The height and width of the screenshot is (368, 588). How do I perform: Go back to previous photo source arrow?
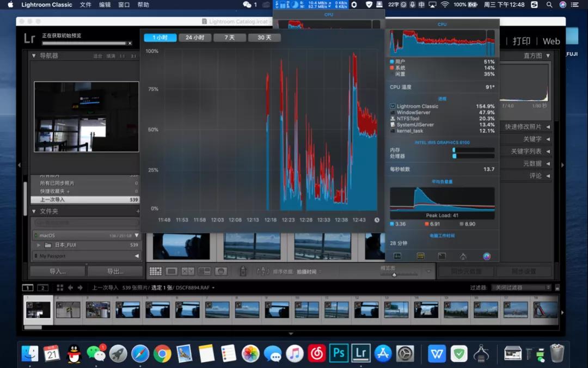(70, 287)
